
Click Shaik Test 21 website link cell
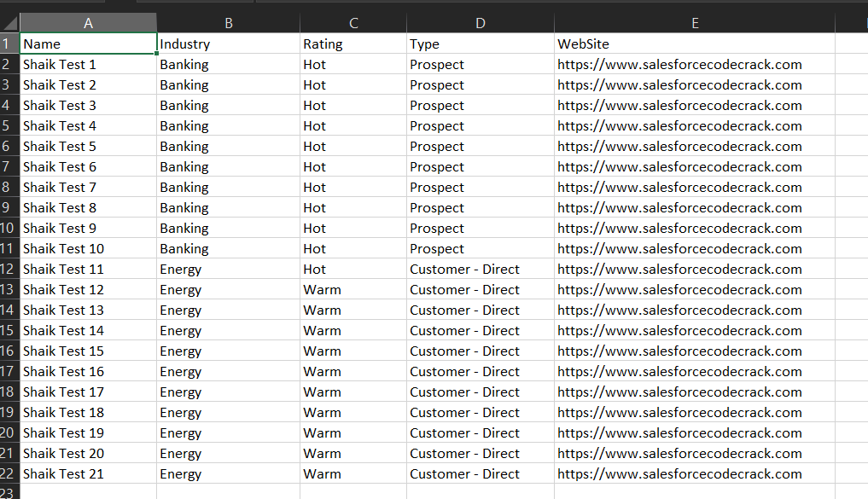695,473
